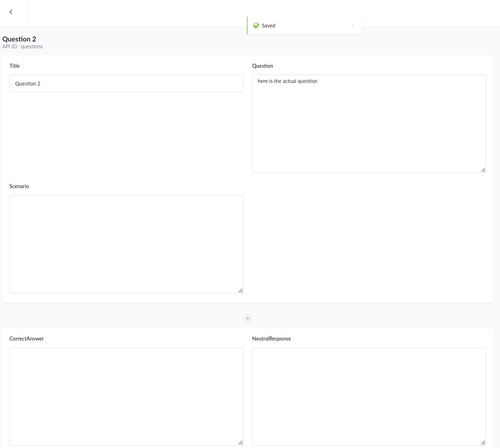
Task: Dismiss the Saved notification
Action: (x=353, y=25)
